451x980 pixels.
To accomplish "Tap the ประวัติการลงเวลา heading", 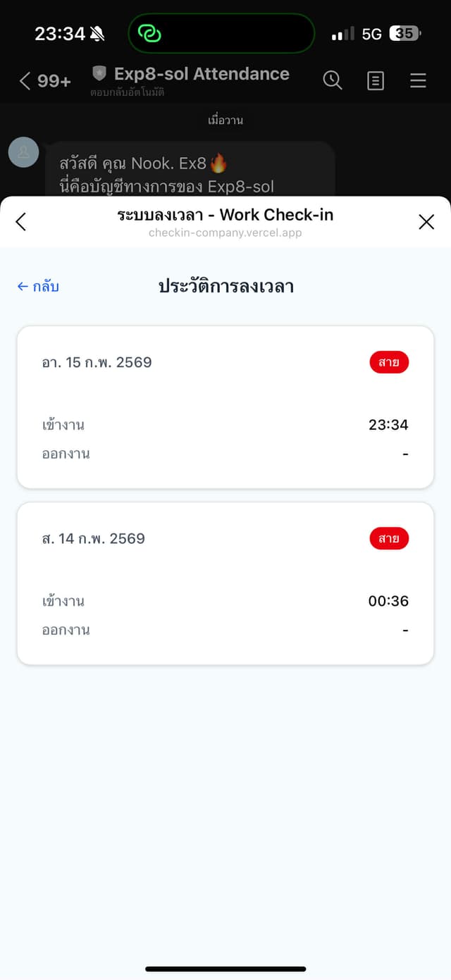I will click(x=227, y=286).
